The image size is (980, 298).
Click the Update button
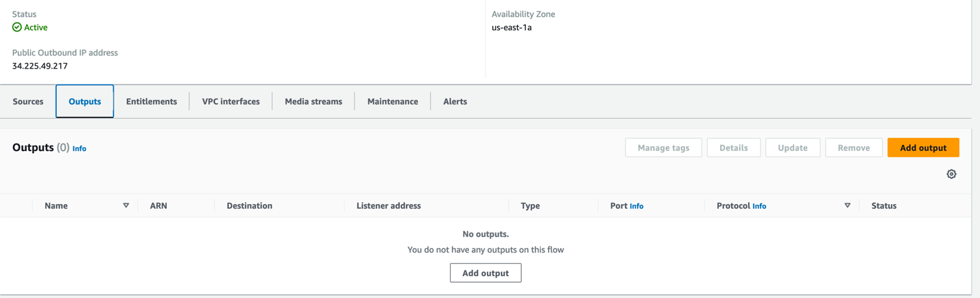[793, 148]
